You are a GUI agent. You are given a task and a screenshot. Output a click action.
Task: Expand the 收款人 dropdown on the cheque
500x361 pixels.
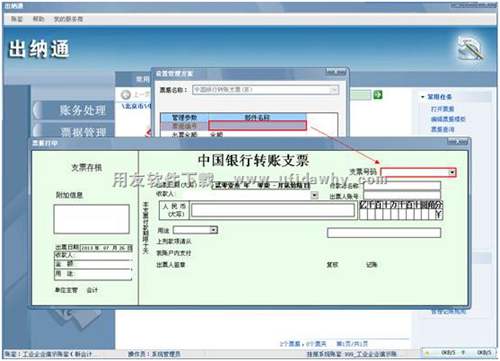(314, 195)
